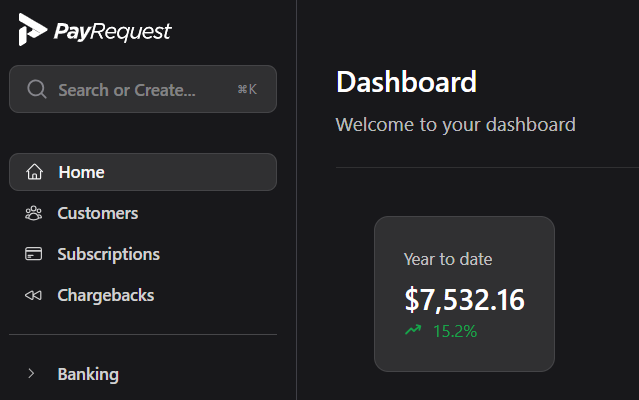Click the magnifying glass search icon
Image resolution: width=639 pixels, height=400 pixels.
tap(37, 90)
